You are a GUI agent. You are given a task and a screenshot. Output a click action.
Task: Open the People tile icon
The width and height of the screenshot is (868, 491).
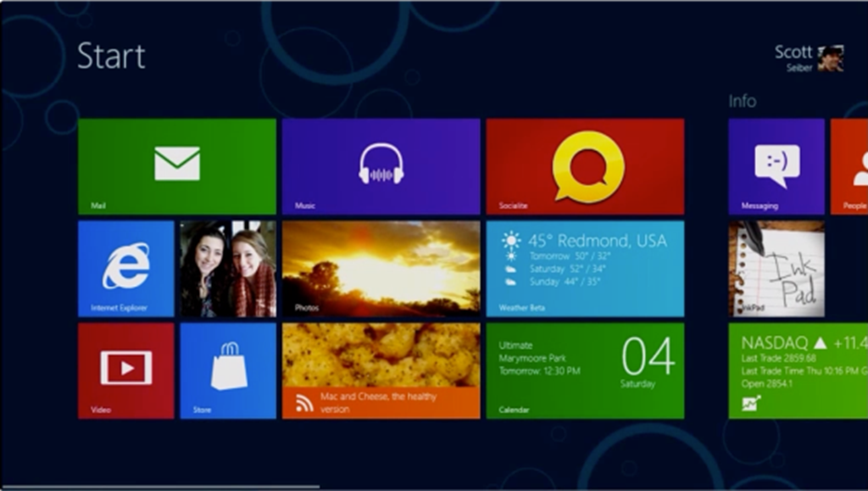tap(860, 169)
